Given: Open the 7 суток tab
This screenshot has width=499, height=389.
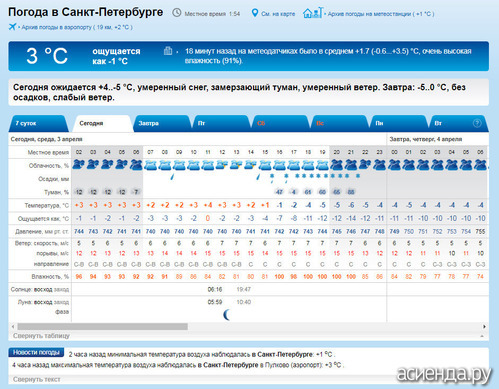Looking at the screenshot, I should coord(38,123).
